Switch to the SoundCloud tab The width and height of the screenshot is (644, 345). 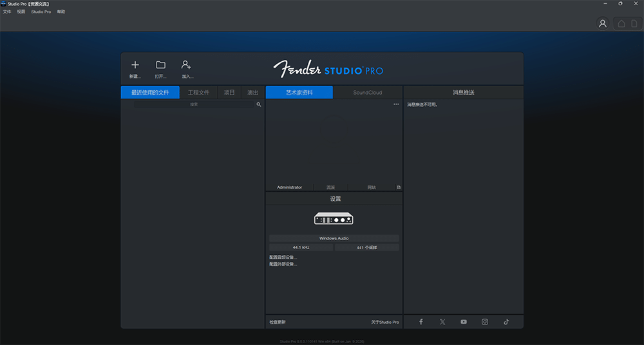(367, 93)
